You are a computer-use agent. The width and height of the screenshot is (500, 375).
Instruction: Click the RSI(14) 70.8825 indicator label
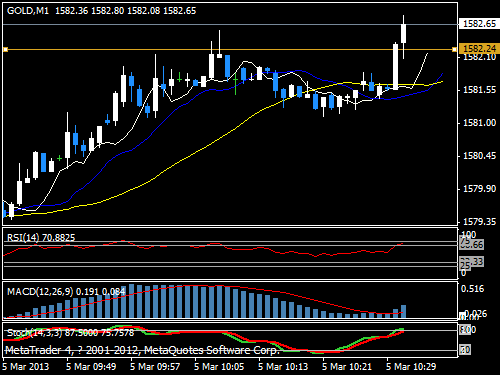coord(41,237)
